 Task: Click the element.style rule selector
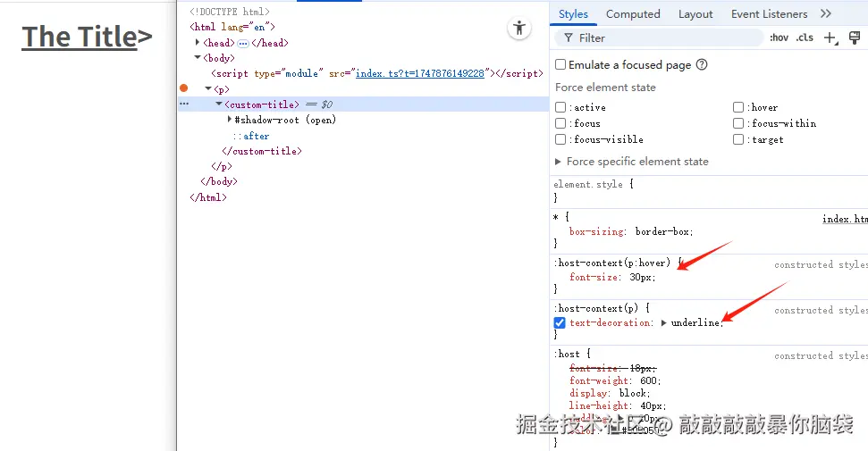point(588,184)
